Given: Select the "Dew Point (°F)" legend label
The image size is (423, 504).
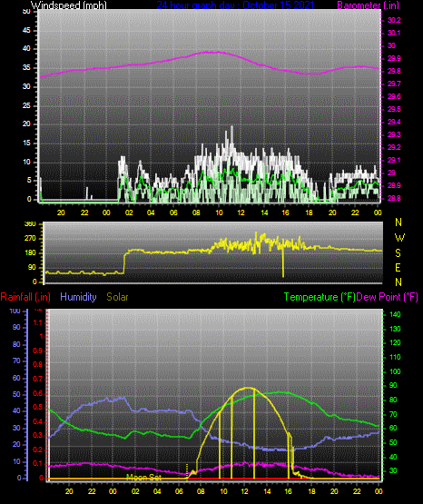Looking at the screenshot, I should pos(388,297).
